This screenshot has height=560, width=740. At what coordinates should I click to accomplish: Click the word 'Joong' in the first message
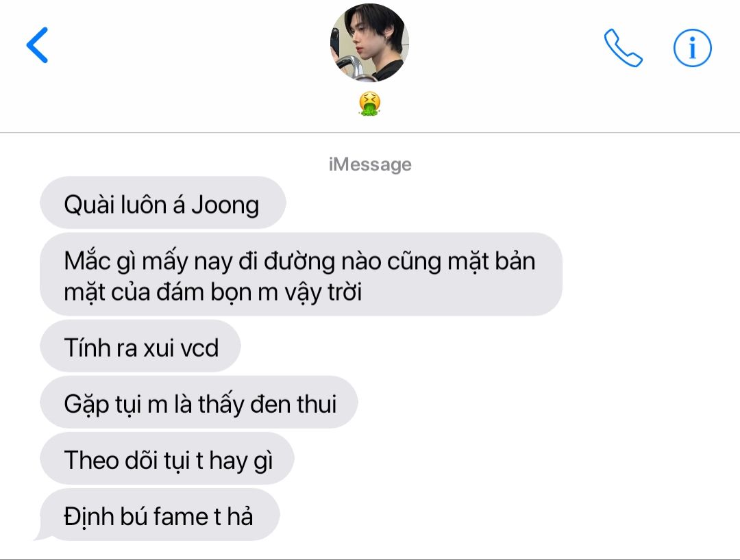coord(225,205)
